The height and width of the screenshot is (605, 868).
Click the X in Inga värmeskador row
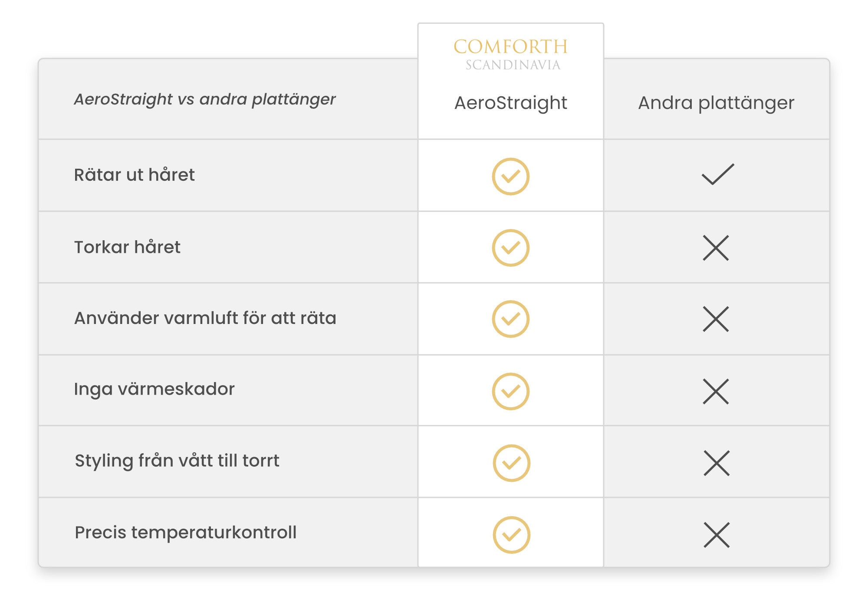coord(716,391)
